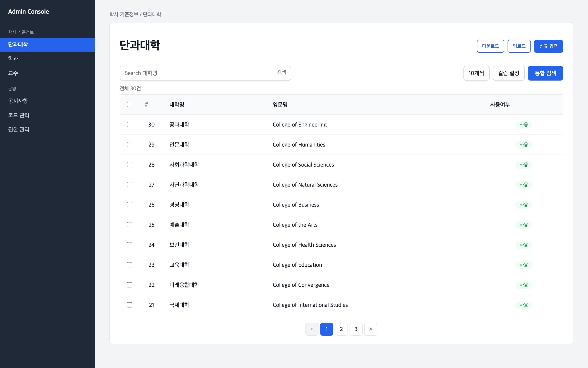Click the 다운로드 button

[490, 46]
